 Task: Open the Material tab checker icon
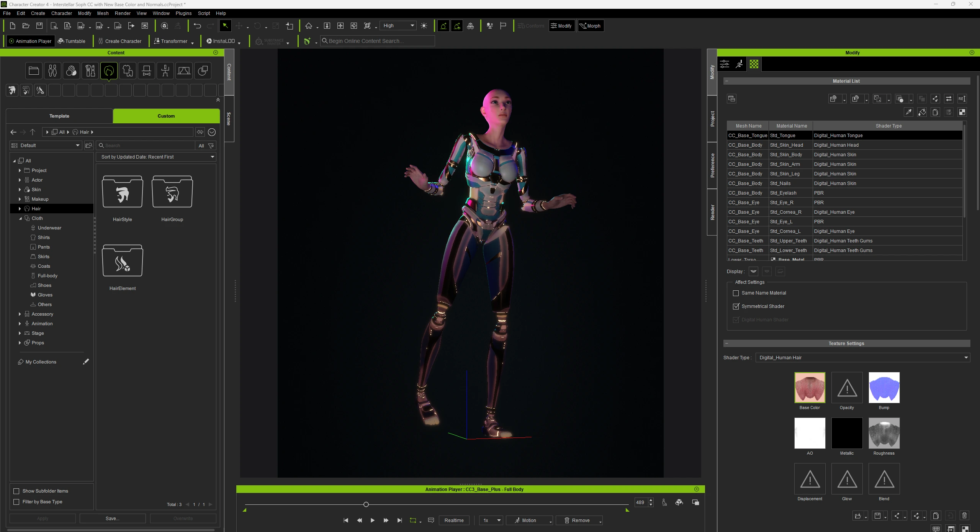pos(754,64)
